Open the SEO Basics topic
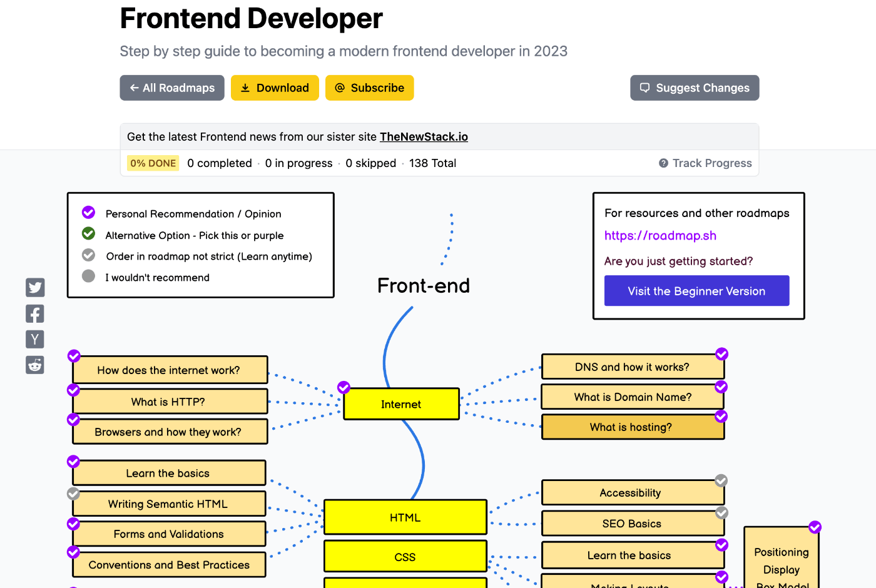The image size is (876, 588). 632,524
